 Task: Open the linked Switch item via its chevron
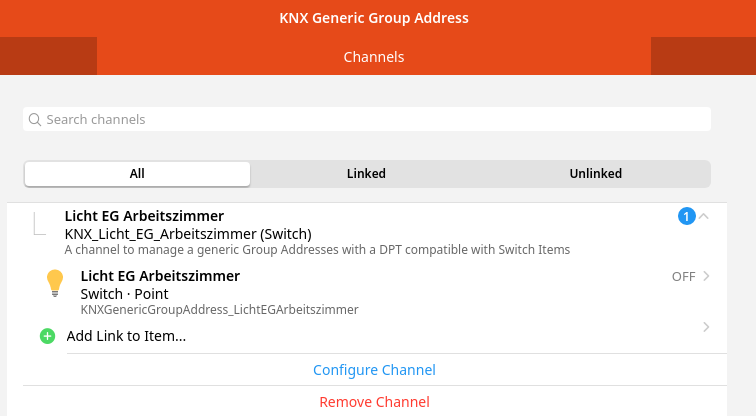click(707, 277)
